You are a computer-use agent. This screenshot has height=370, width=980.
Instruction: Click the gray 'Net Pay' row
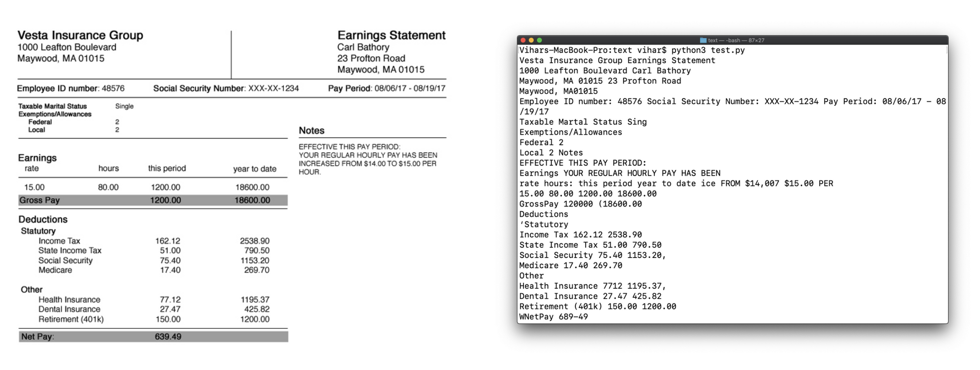click(x=153, y=337)
